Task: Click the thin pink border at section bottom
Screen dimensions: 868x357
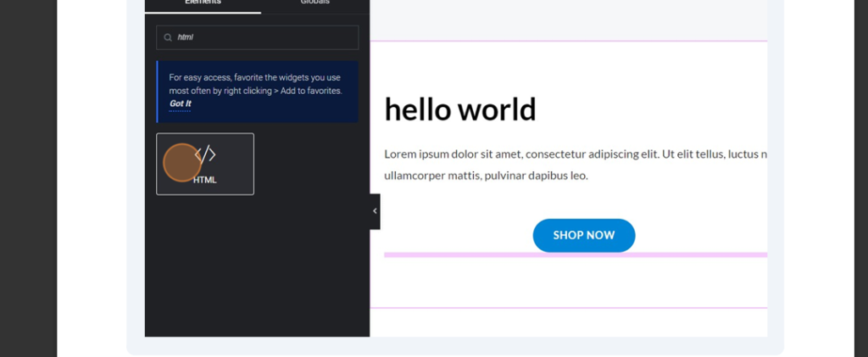Action: [x=568, y=308]
